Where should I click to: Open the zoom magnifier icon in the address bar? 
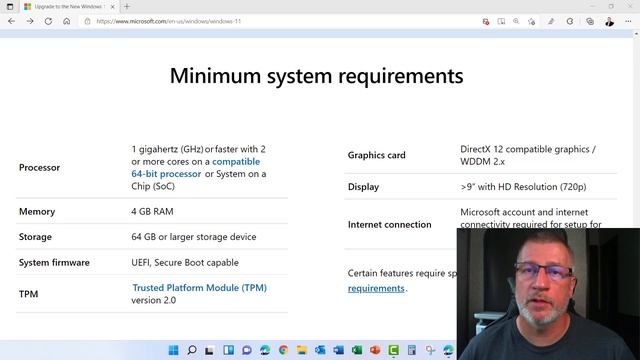coord(516,21)
